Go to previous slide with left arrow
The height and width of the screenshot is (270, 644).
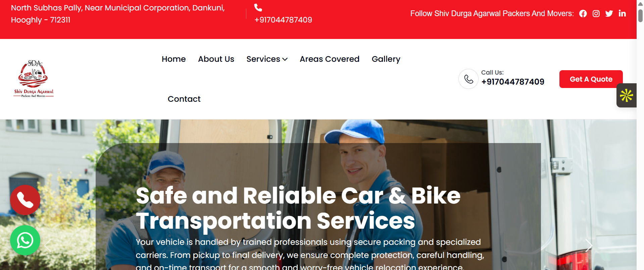(48, 246)
